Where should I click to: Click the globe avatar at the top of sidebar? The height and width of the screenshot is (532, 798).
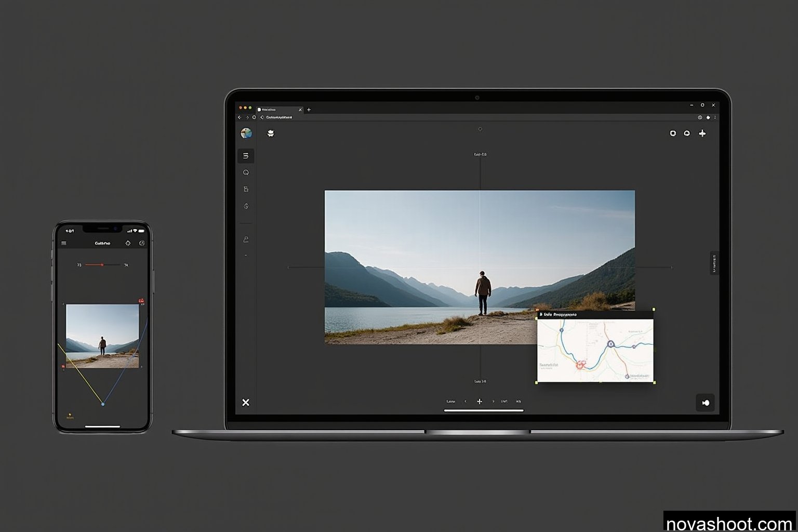point(246,134)
